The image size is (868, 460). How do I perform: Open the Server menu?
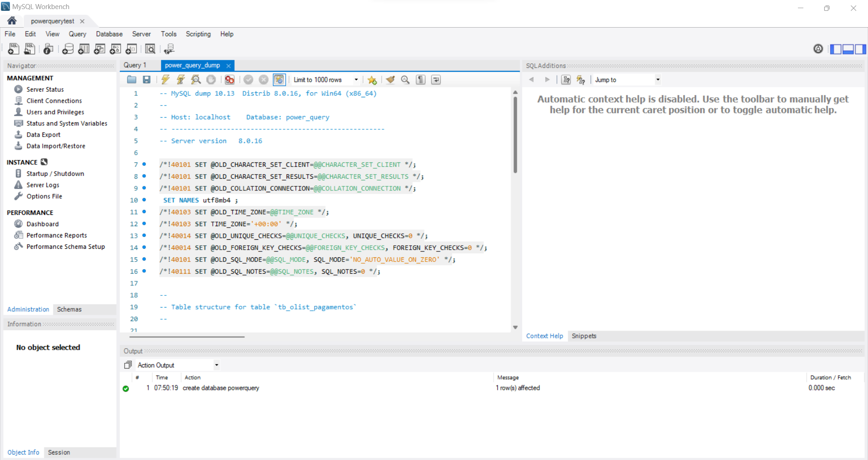point(142,34)
